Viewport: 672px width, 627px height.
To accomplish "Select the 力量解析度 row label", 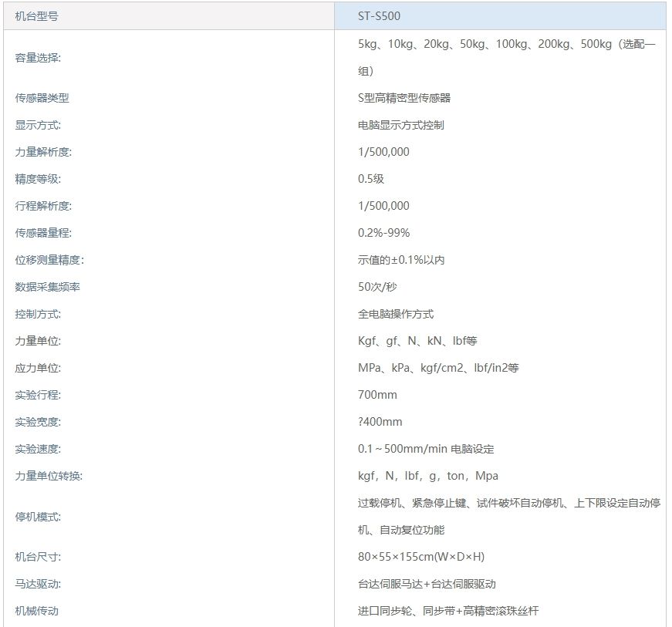I will click(x=43, y=152).
